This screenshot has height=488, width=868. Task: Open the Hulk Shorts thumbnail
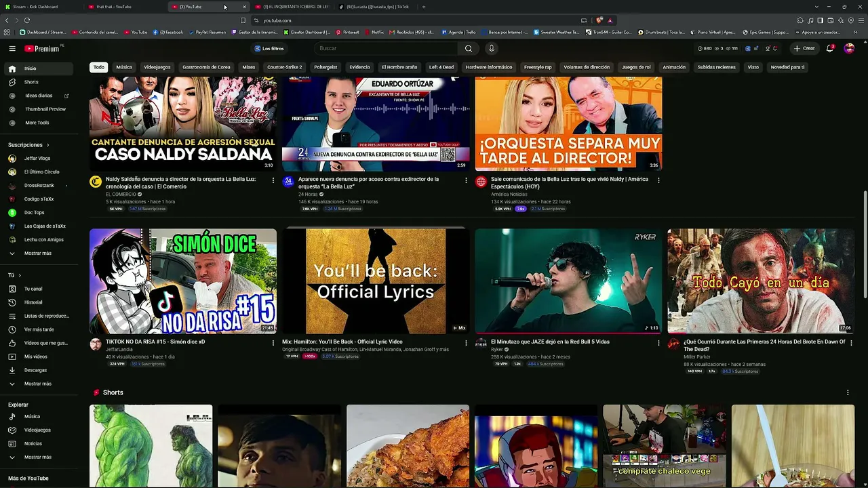pos(151,446)
